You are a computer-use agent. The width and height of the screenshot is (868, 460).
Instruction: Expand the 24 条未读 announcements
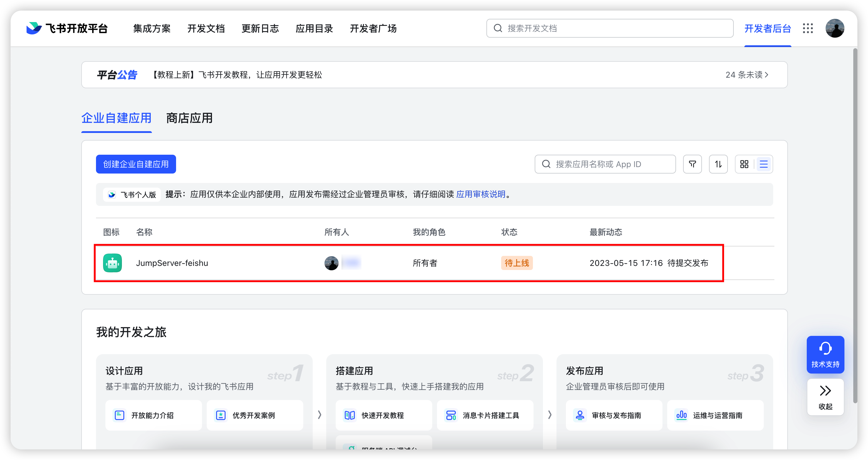click(747, 75)
